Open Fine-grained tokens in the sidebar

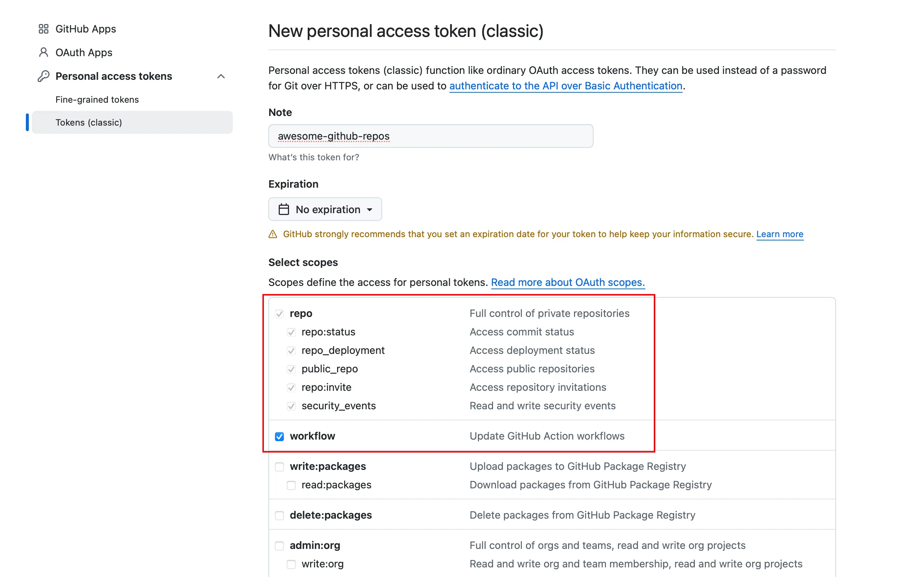click(97, 100)
